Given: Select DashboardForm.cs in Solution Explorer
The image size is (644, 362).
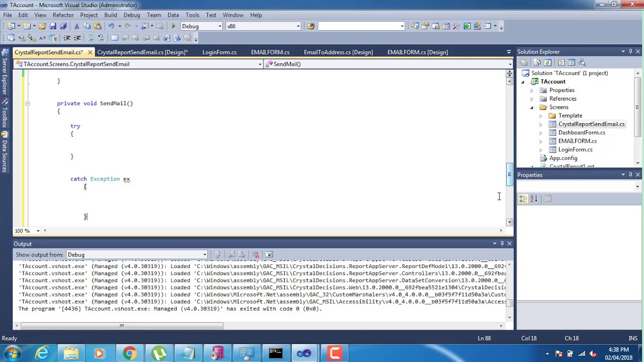Looking at the screenshot, I should pos(582,133).
